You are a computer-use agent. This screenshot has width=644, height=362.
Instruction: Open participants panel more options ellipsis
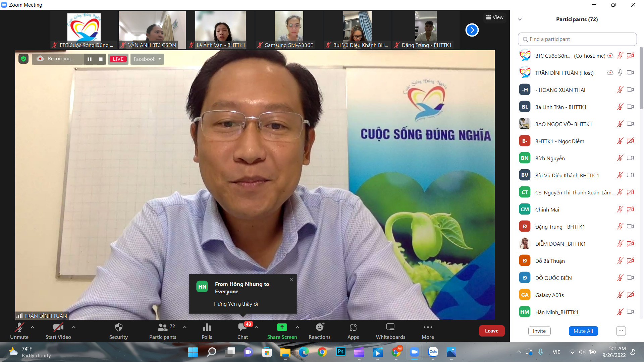621,331
